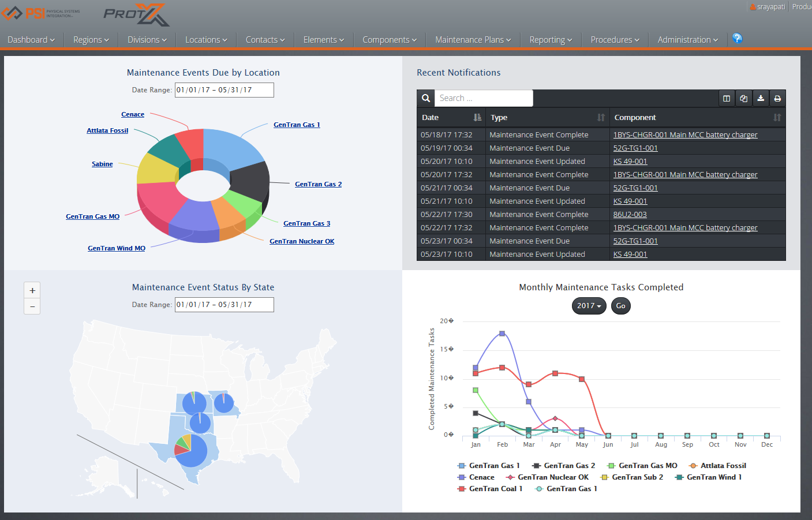The width and height of the screenshot is (812, 520).
Task: Expand the Components menu
Action: tap(390, 40)
